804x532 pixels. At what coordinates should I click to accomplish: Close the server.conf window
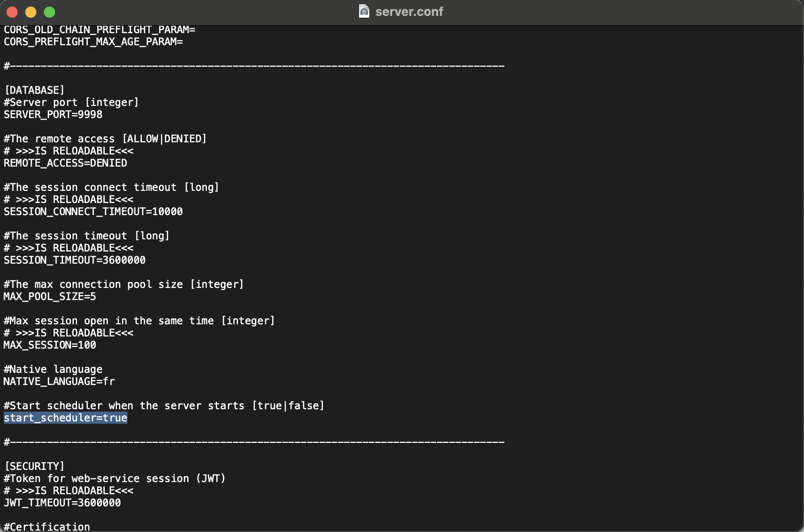click(13, 12)
